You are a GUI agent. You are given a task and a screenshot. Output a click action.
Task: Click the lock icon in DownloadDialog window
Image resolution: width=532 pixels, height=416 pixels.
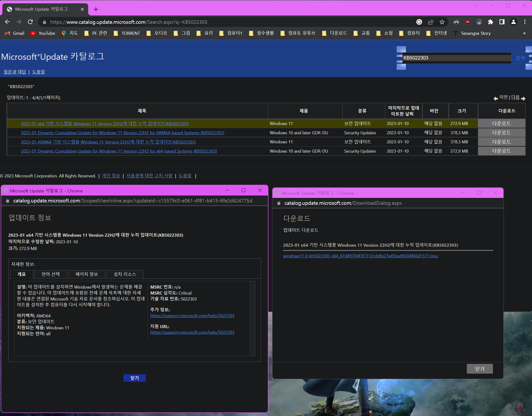click(279, 203)
